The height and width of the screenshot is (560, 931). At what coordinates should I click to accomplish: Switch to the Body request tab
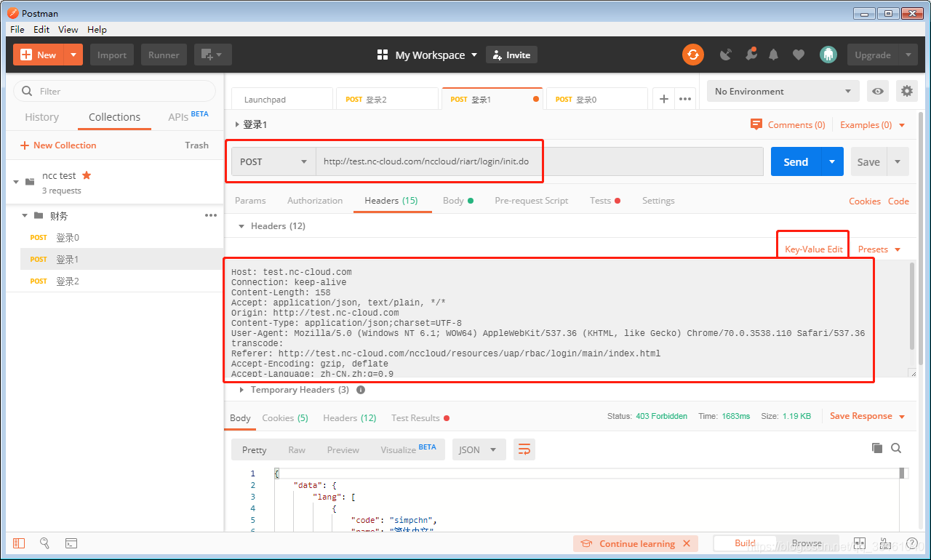point(457,201)
